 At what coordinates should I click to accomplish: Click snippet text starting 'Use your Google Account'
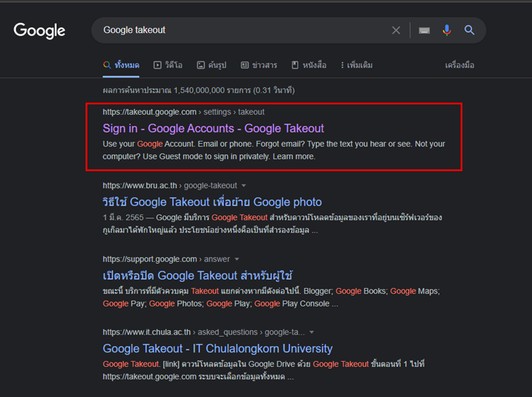pos(274,150)
